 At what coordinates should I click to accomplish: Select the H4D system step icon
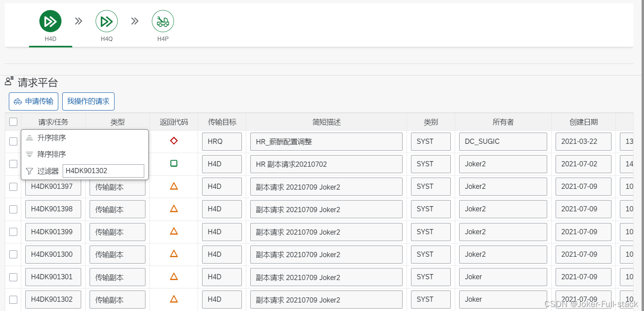50,21
